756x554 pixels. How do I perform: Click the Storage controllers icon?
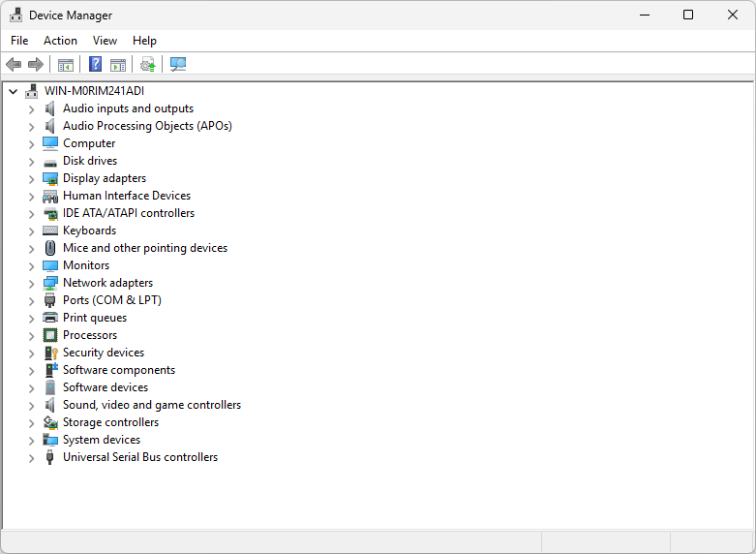tap(50, 422)
